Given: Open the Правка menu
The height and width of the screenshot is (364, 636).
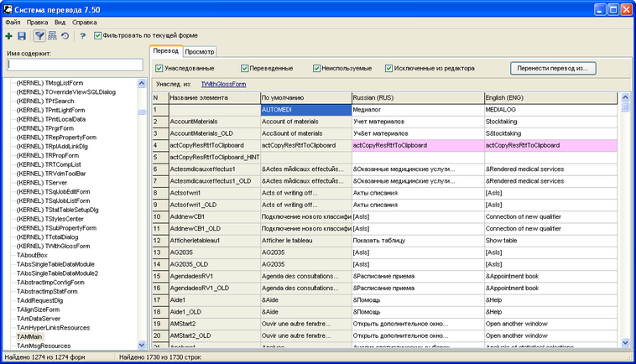Looking at the screenshot, I should coord(37,23).
